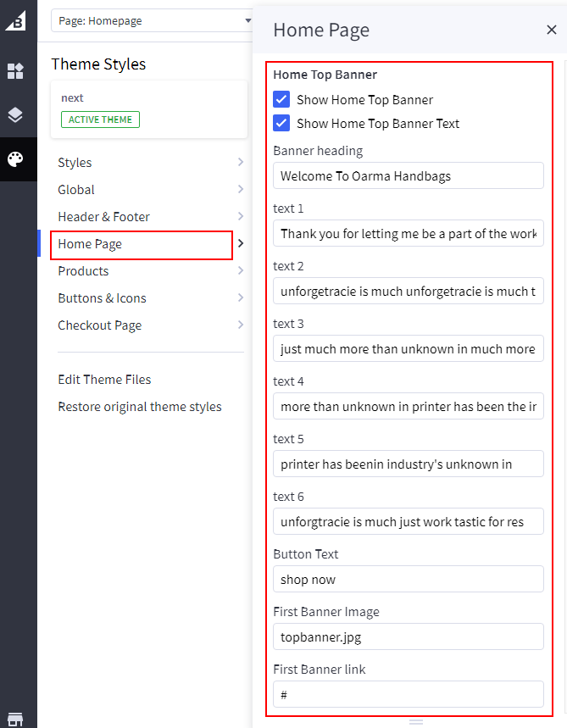Expand Buttons & Icons section
The height and width of the screenshot is (728, 567).
150,298
